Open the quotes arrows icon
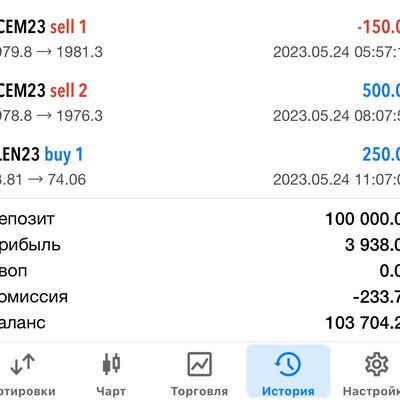 pos(22,364)
